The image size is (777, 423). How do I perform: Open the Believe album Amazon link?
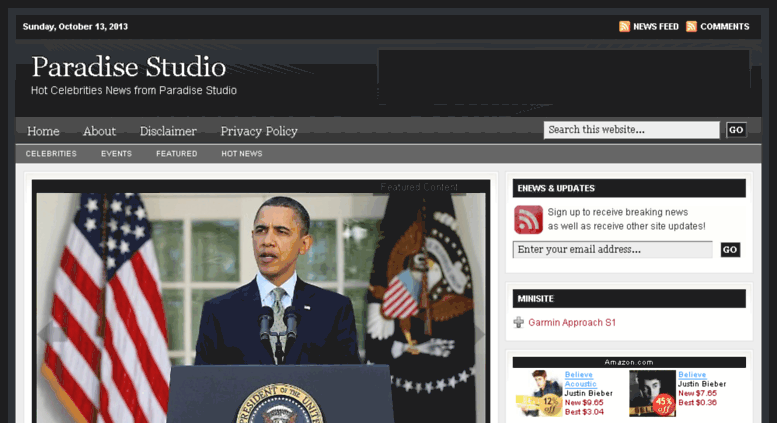(692, 375)
